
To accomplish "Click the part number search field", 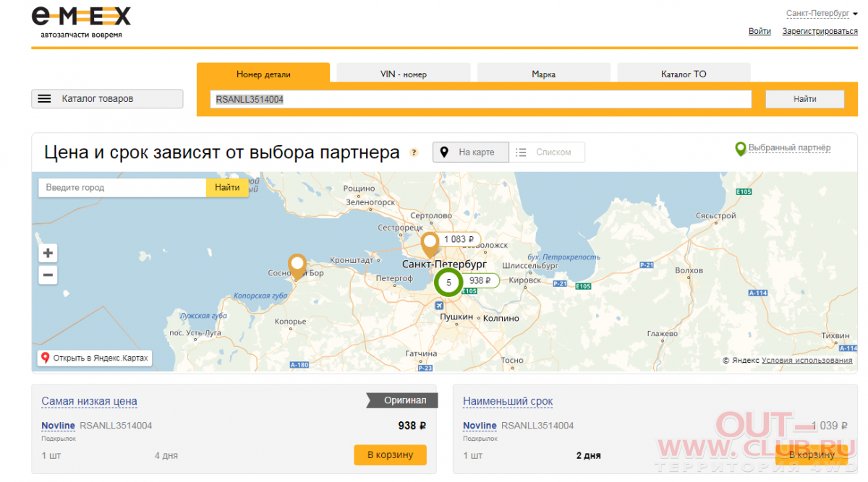I will [x=481, y=99].
